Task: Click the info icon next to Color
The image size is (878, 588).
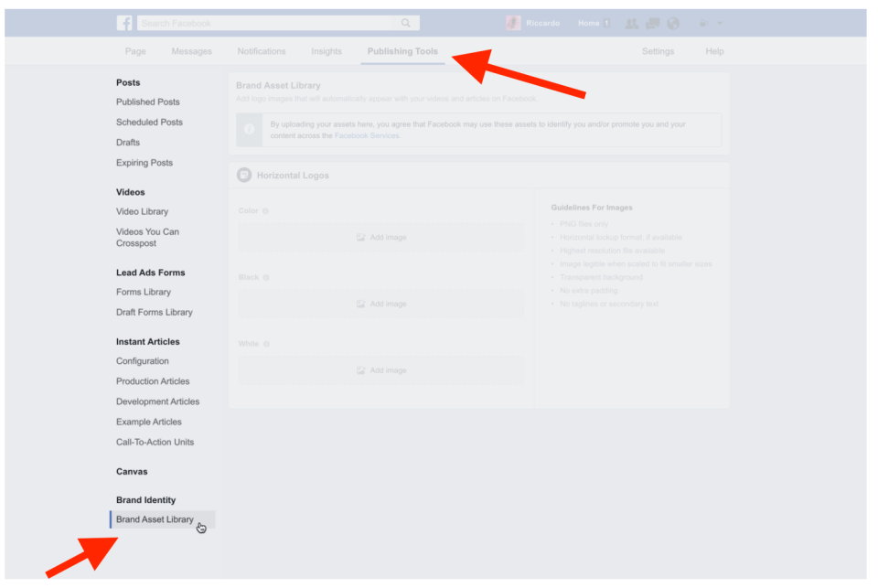Action: click(266, 211)
